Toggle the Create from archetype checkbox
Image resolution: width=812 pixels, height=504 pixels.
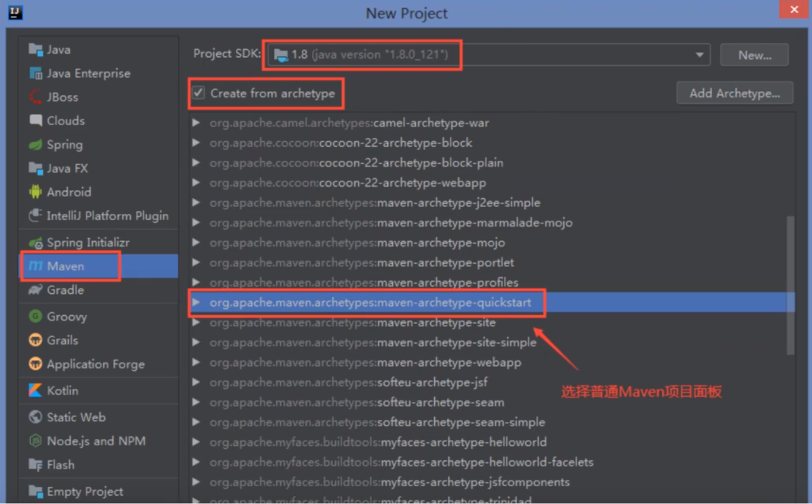198,93
